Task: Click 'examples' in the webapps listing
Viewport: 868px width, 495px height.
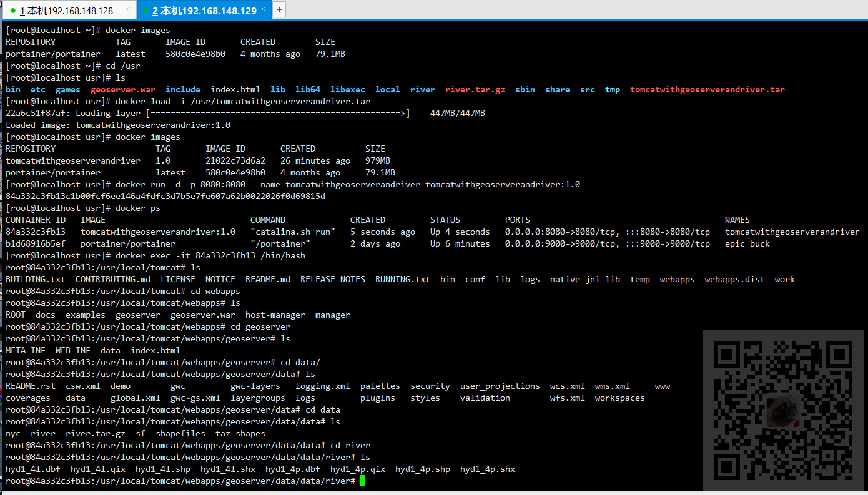Action: pos(86,315)
